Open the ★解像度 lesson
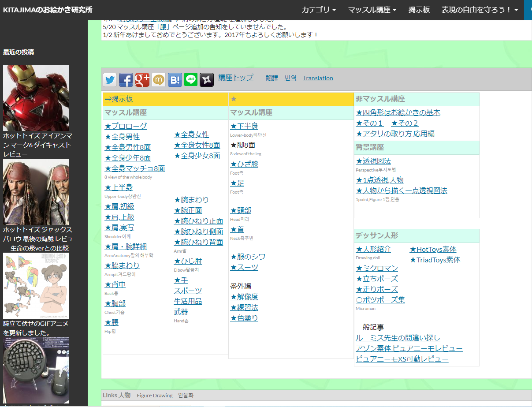This screenshot has width=532, height=407. [244, 297]
